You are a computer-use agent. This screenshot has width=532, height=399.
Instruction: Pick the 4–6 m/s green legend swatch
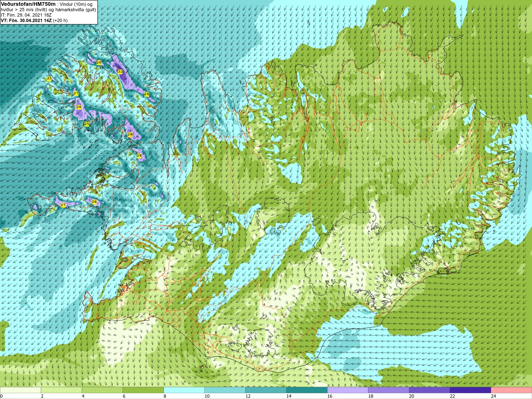click(x=102, y=390)
